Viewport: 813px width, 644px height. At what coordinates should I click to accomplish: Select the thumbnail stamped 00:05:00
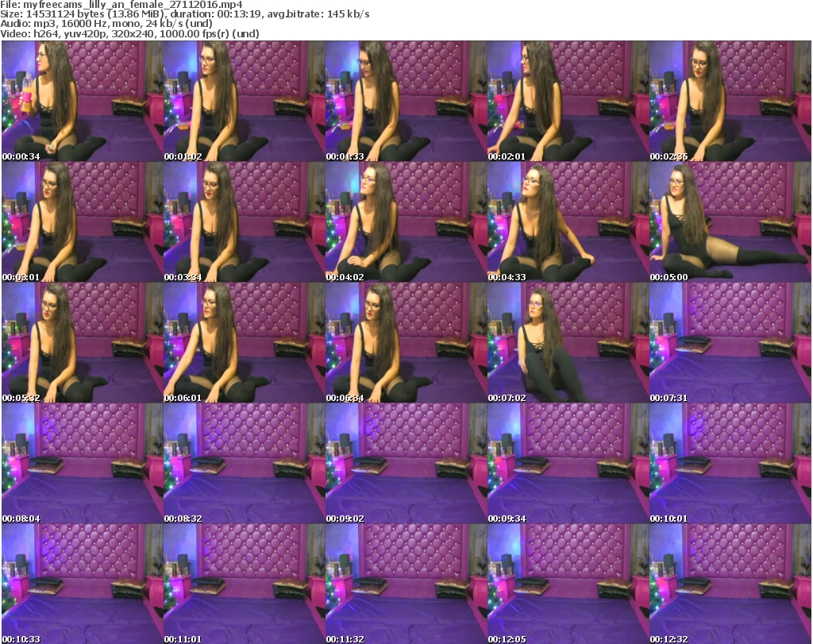[x=730, y=222]
